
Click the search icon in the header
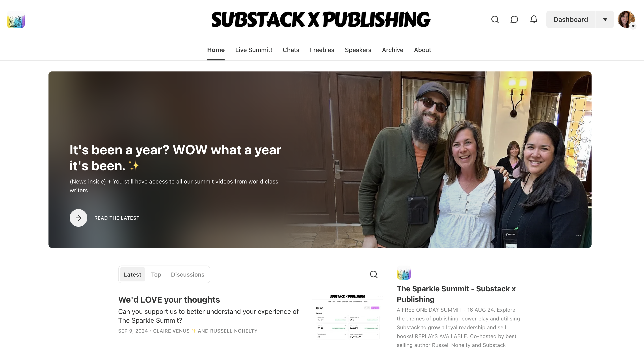point(495,19)
